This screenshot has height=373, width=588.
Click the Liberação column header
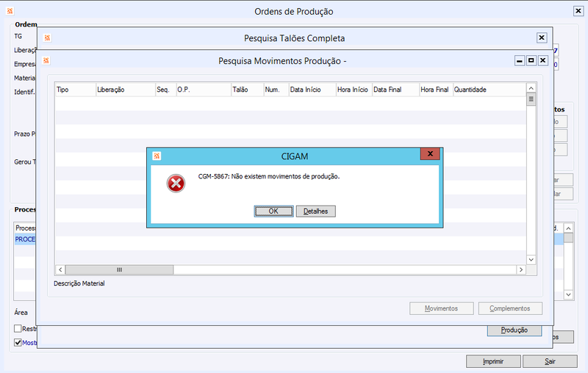pos(126,90)
